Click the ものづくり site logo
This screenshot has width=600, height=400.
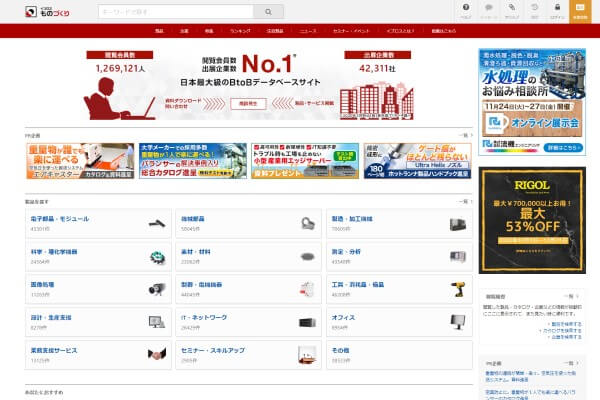pyautogui.click(x=47, y=12)
